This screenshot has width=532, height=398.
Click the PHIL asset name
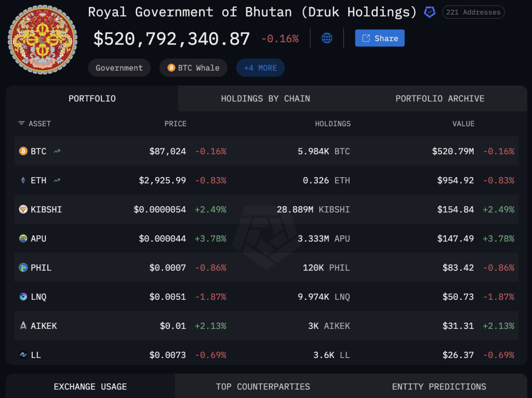coord(41,268)
